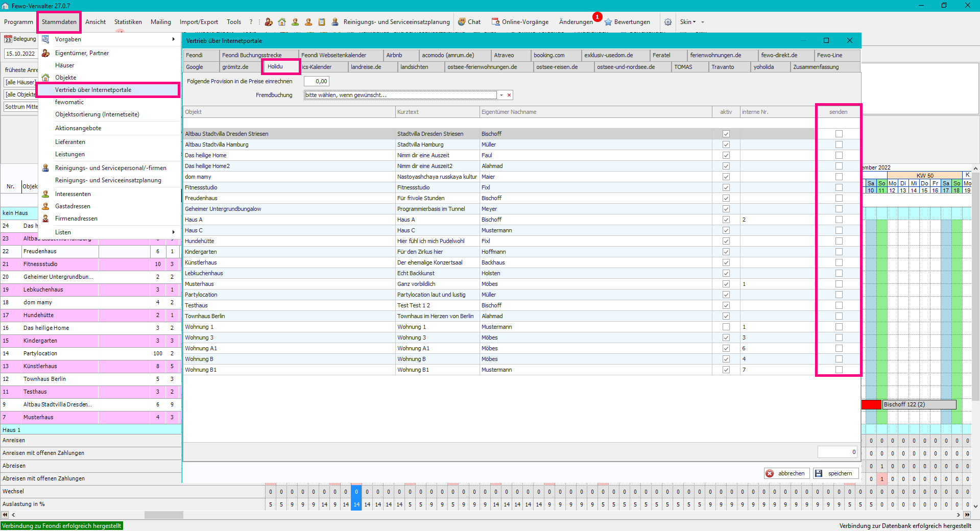Click the icon beside Reinigungs- und Servicepersonal/-firmen

(x=45, y=168)
